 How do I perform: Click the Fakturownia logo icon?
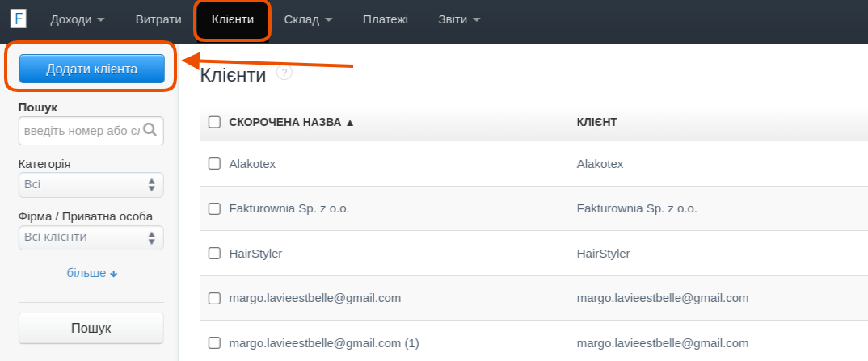(x=19, y=19)
